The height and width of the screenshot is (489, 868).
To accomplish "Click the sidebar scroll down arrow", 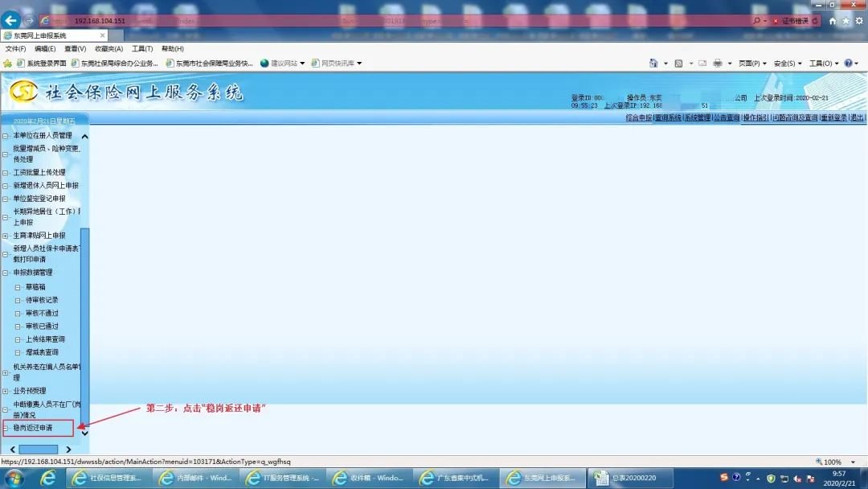I will coord(84,433).
